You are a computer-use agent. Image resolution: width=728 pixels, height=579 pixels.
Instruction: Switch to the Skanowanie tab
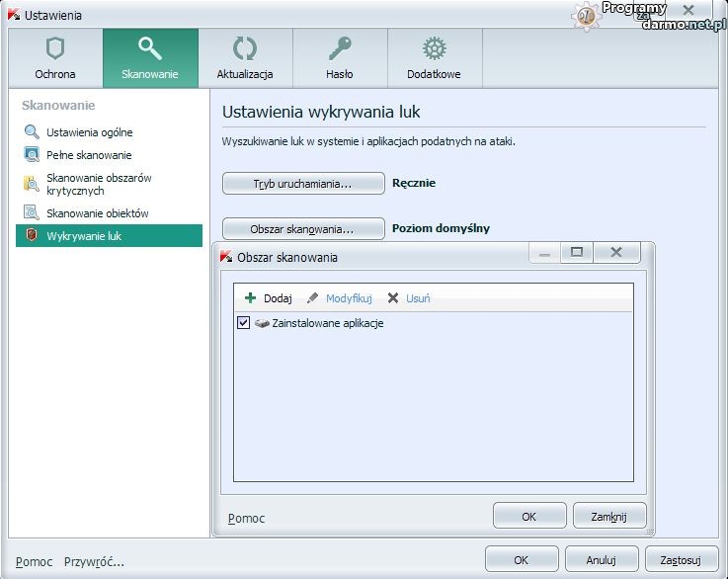coord(150,58)
